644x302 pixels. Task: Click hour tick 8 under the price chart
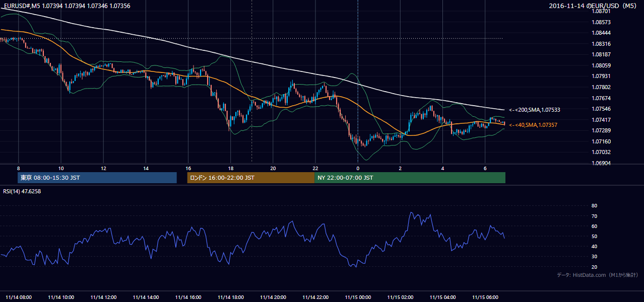coord(19,168)
